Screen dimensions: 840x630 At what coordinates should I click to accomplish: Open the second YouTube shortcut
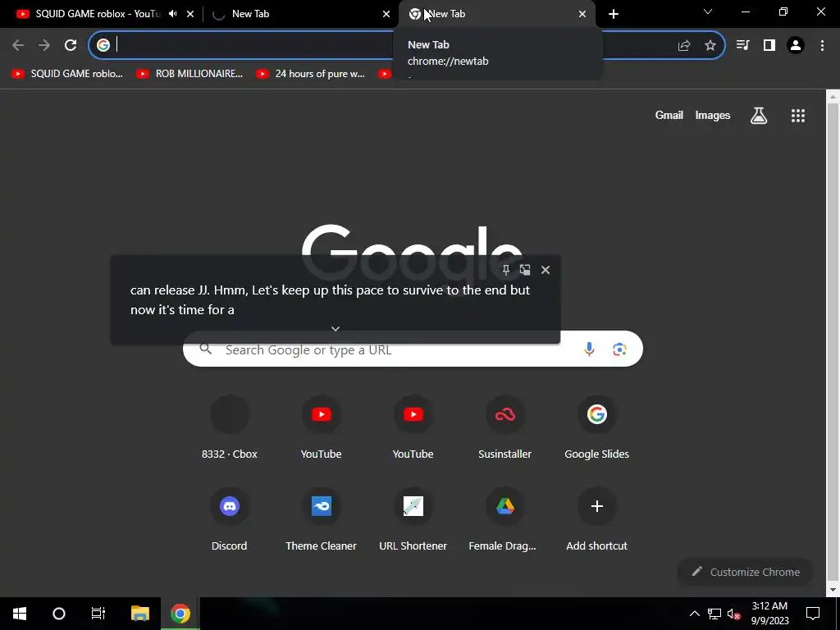point(413,427)
